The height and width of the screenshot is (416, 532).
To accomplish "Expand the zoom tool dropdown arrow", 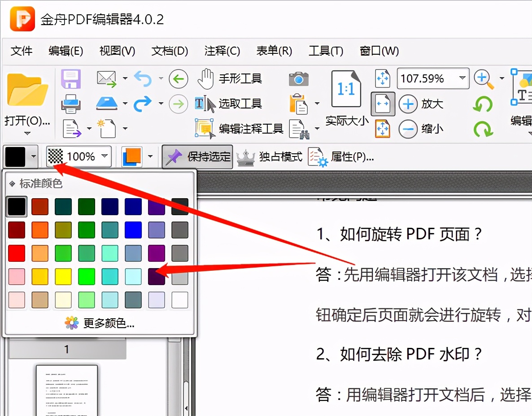I will pyautogui.click(x=502, y=78).
